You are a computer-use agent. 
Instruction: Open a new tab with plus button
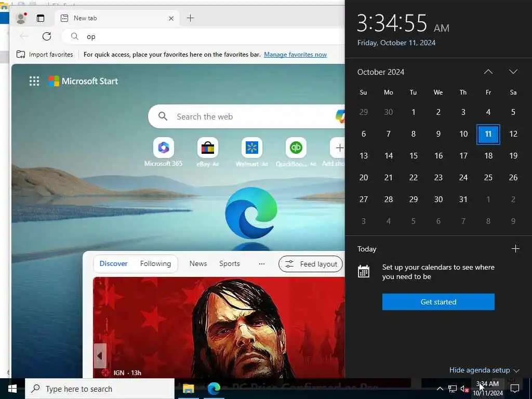[190, 18]
